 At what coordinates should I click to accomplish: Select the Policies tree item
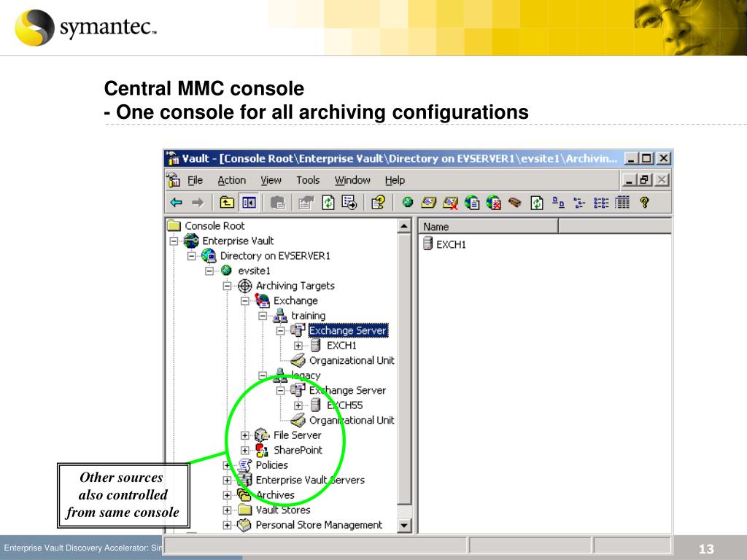pyautogui.click(x=271, y=465)
